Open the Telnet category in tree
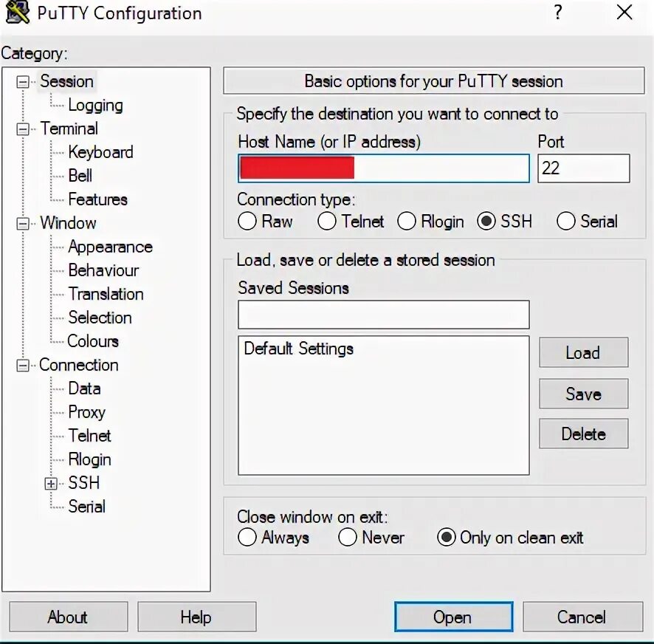Screen dimensions: 654x644 point(89,436)
